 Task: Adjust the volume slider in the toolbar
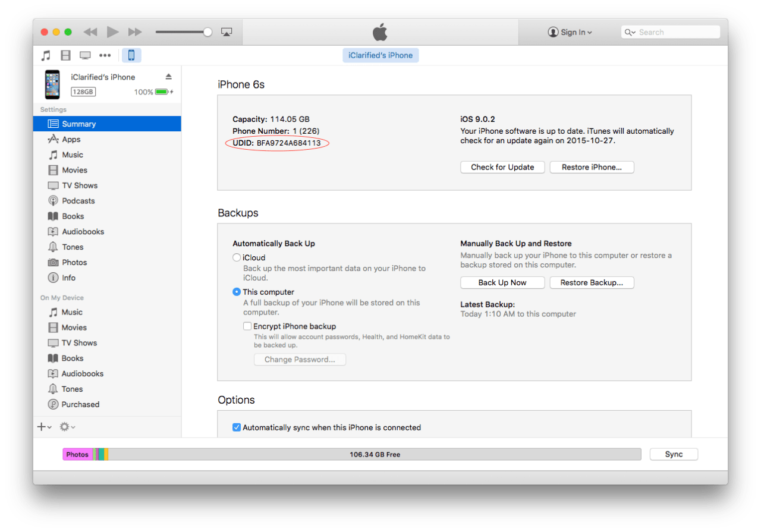[184, 32]
